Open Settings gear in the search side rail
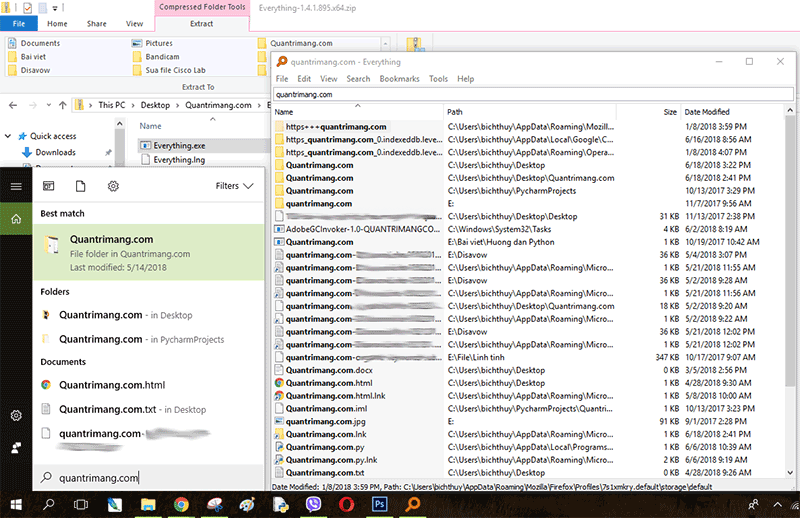This screenshot has width=800, height=518. (x=16, y=415)
